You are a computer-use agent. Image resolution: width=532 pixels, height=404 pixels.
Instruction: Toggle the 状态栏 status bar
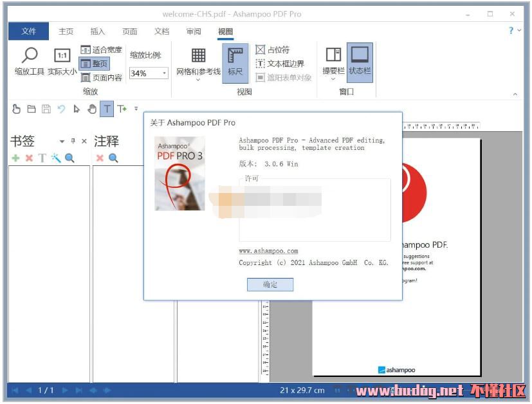tap(360, 63)
